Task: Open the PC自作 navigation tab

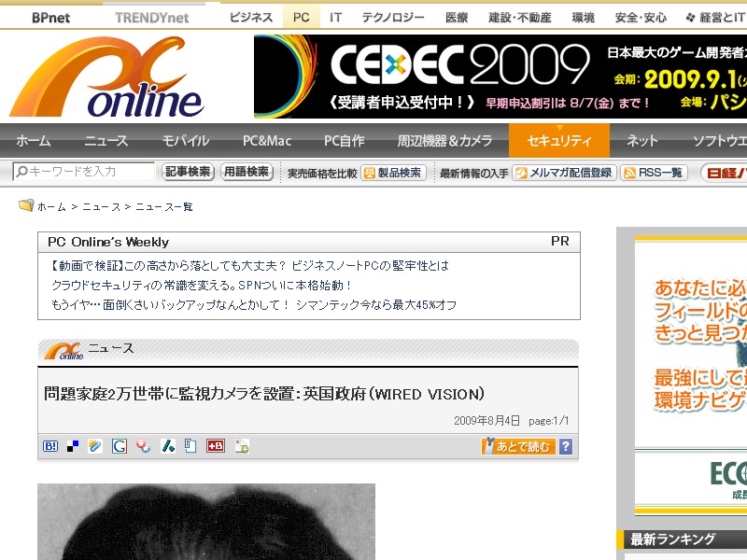Action: pos(344,141)
